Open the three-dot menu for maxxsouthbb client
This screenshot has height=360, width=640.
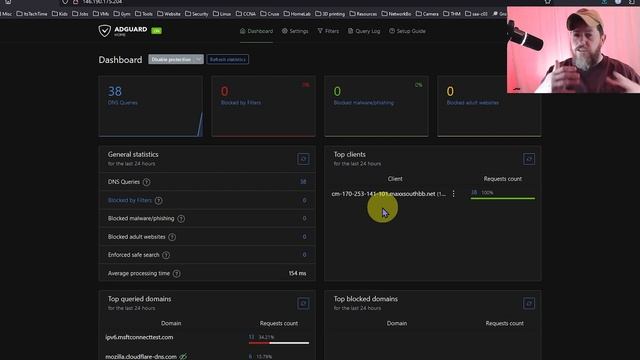tap(453, 194)
